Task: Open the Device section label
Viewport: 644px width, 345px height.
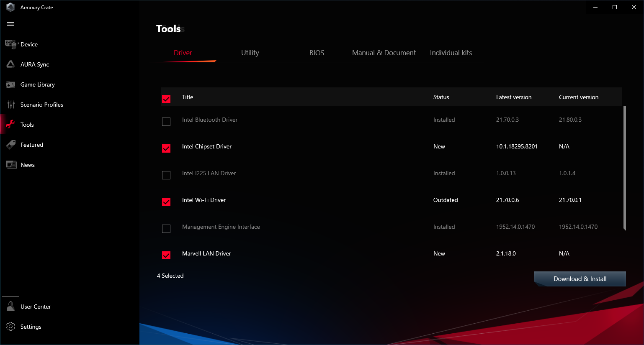Action: click(x=29, y=44)
